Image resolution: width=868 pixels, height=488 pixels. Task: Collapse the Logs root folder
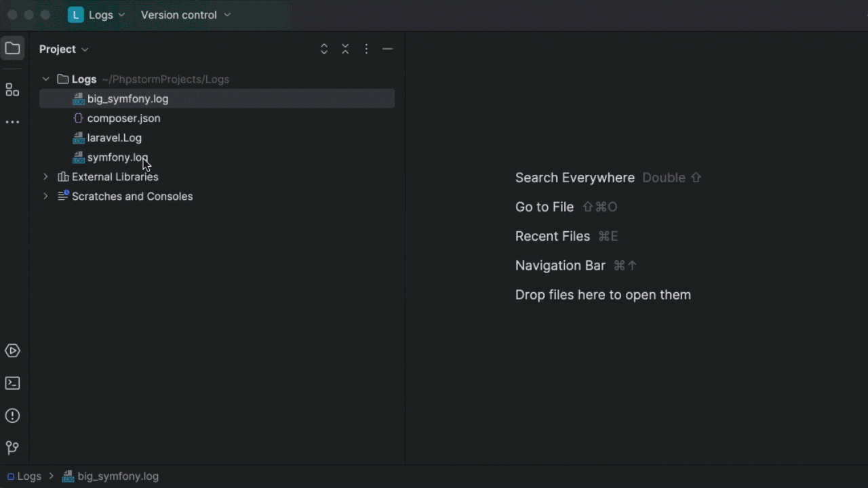[x=45, y=79]
